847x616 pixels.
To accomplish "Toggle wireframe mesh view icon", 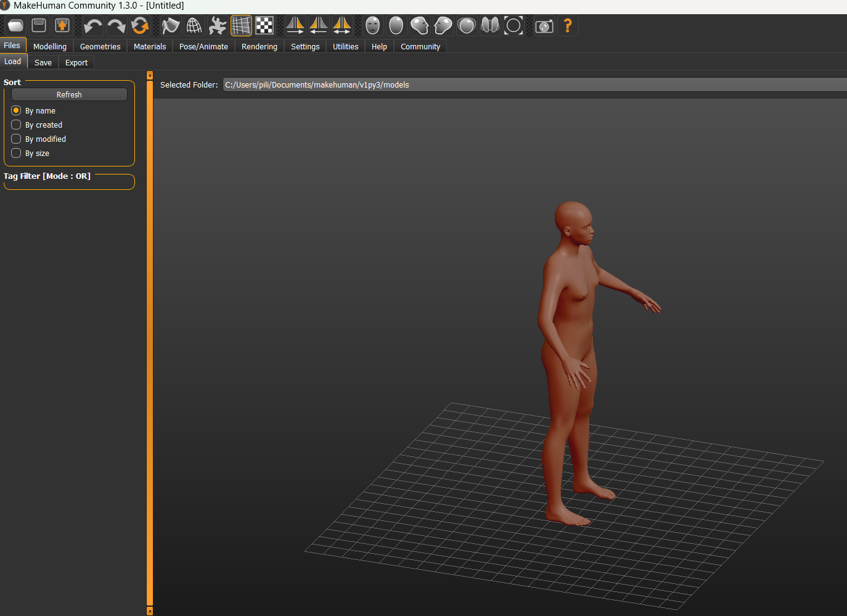I will point(194,26).
